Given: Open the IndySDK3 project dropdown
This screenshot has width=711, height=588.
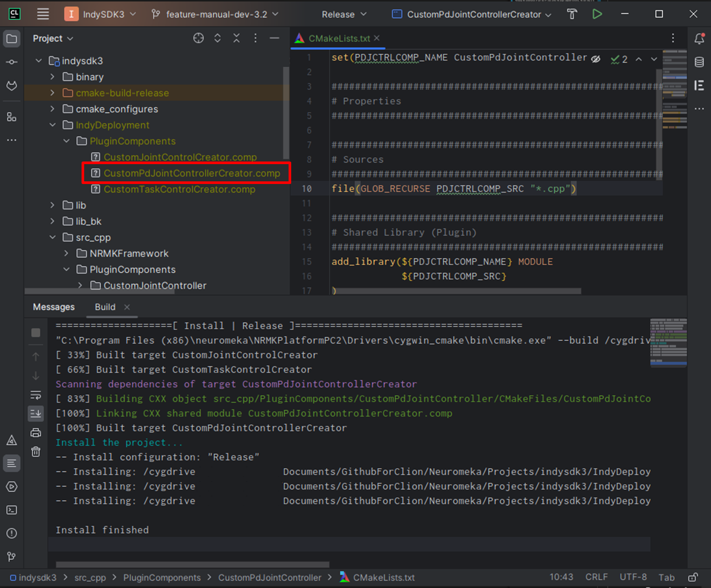Looking at the screenshot, I should tap(100, 14).
